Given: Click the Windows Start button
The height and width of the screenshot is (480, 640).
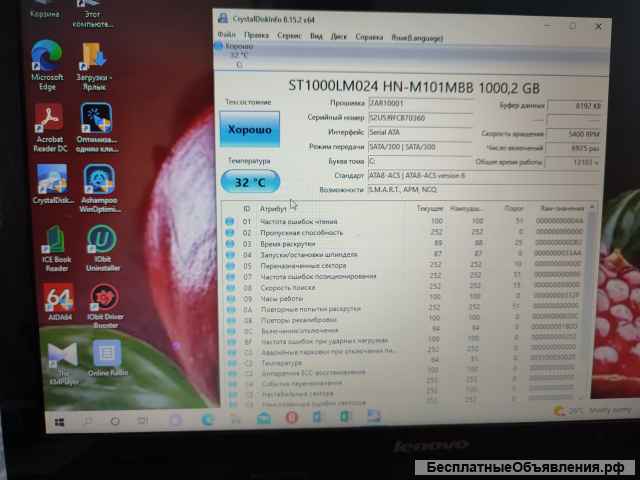Looking at the screenshot, I should (60, 422).
